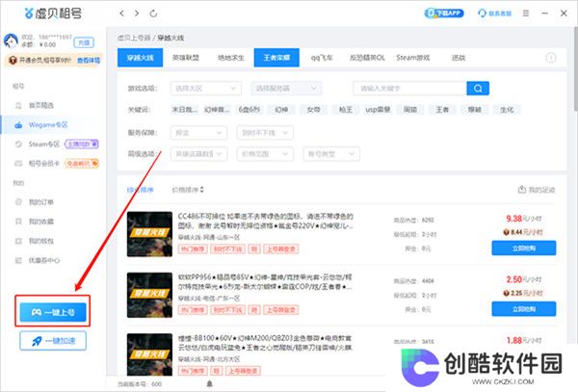This screenshot has width=578, height=392.
Task: Switch to the 逆战 game tab
Action: tap(459, 58)
